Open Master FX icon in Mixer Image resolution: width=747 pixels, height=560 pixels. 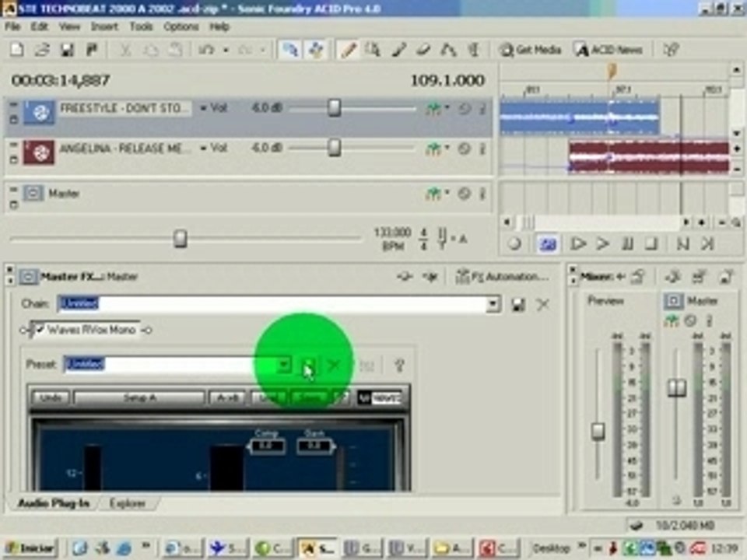[672, 321]
